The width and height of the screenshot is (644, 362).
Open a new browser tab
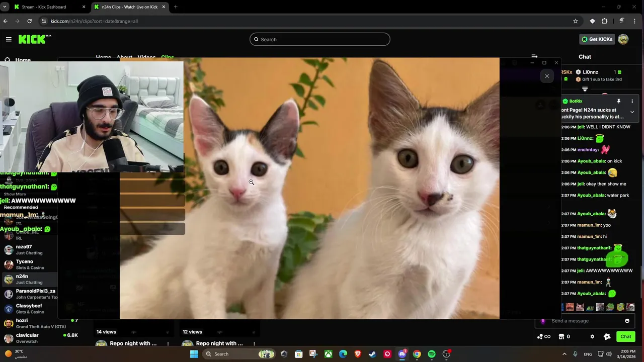pos(176,7)
